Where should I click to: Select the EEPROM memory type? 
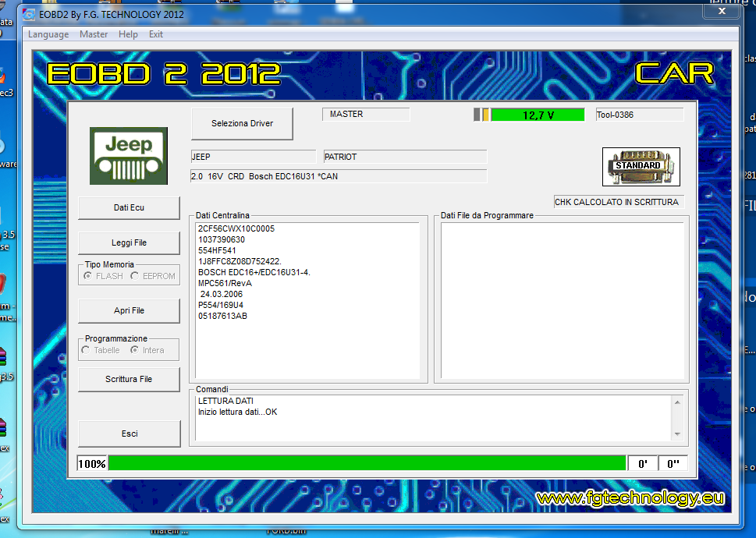click(x=135, y=276)
